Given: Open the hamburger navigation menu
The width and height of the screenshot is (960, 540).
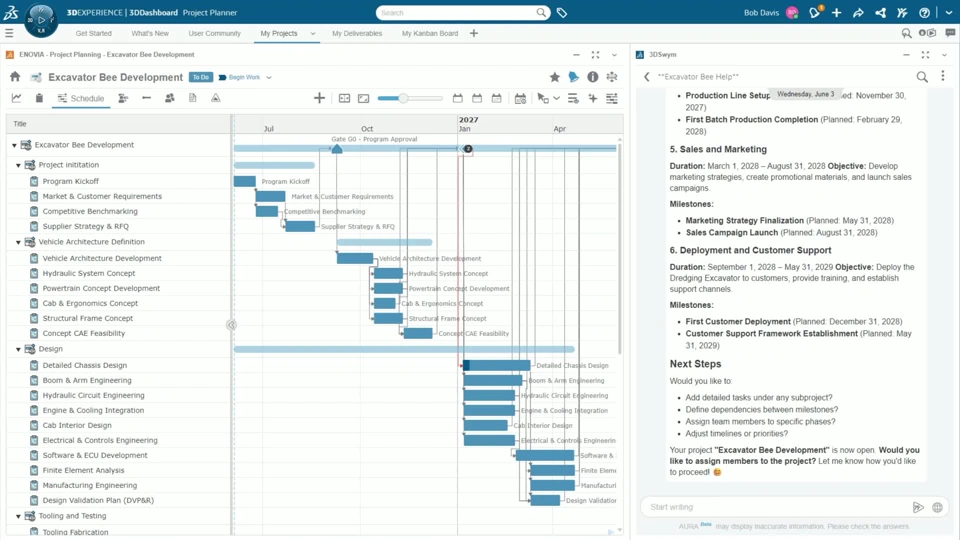Looking at the screenshot, I should [9, 33].
